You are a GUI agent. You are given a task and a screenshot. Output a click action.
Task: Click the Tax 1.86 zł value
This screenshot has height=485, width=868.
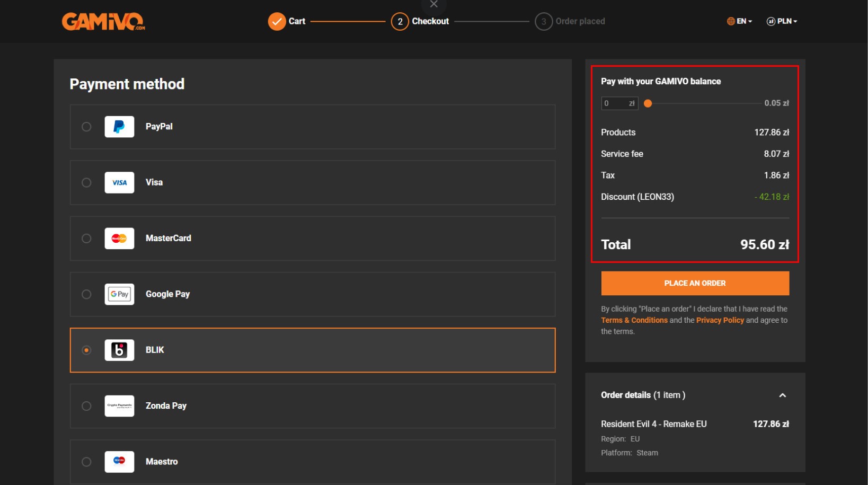point(776,175)
